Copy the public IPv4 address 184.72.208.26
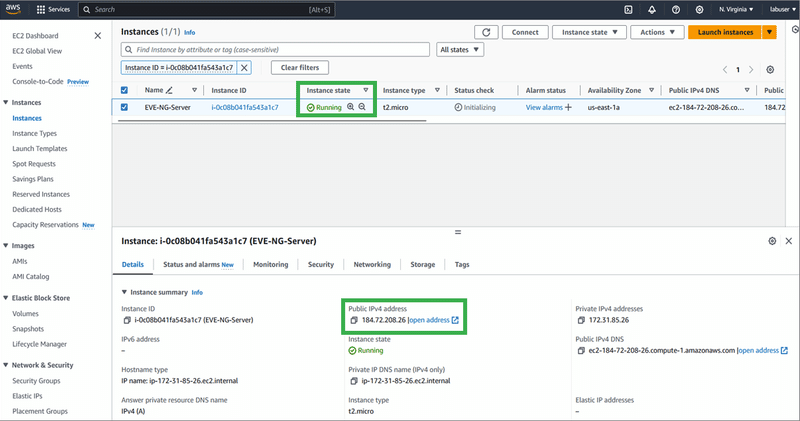The height and width of the screenshot is (421, 800). [x=354, y=320]
